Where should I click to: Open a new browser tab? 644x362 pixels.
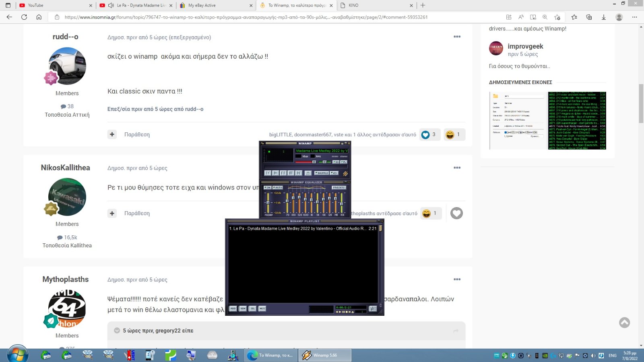tap(423, 5)
